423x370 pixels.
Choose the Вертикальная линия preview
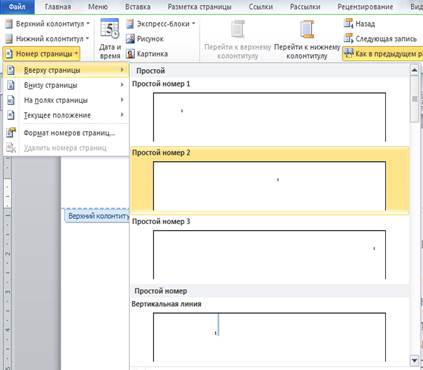(x=269, y=337)
